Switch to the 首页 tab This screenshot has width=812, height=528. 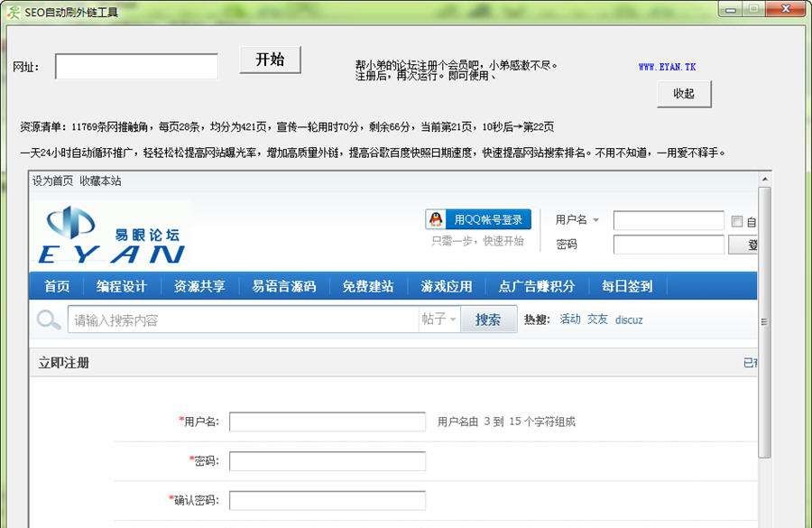(x=56, y=285)
